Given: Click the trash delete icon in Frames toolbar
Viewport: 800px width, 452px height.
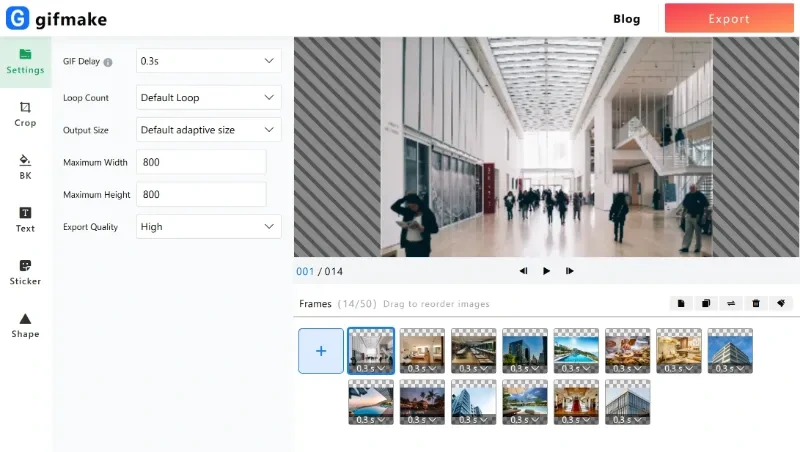Looking at the screenshot, I should pyautogui.click(x=756, y=304).
